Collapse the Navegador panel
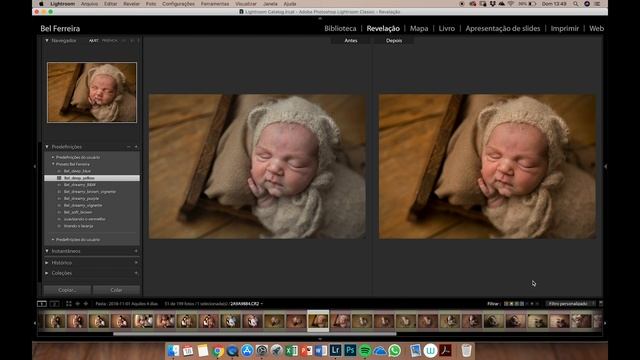This screenshot has width=640, height=360. (47, 40)
